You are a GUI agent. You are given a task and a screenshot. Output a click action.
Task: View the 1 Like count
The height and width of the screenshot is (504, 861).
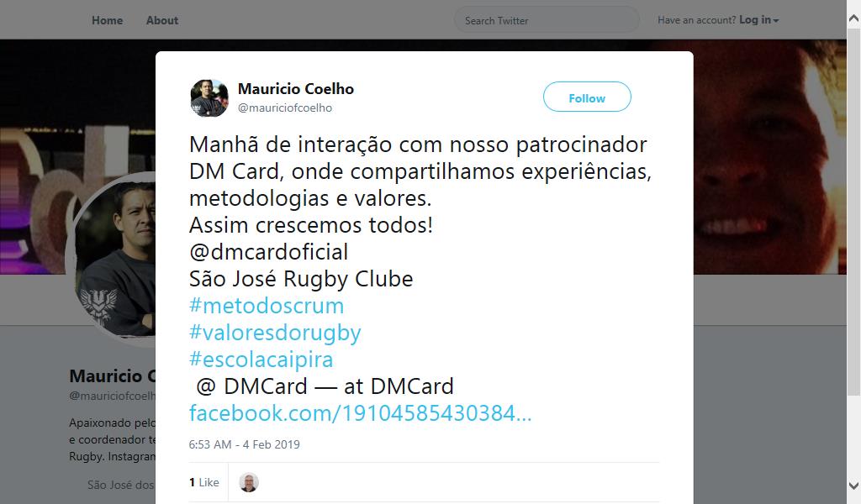pyautogui.click(x=203, y=482)
